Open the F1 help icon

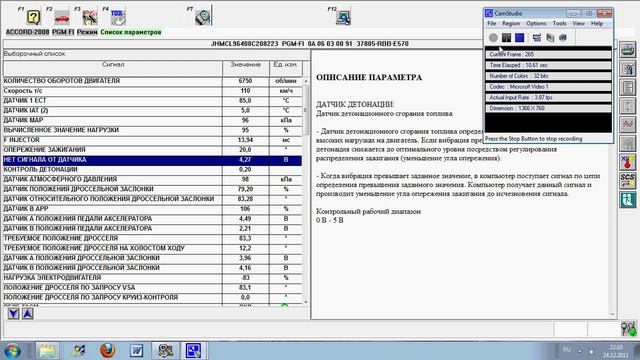(33, 17)
